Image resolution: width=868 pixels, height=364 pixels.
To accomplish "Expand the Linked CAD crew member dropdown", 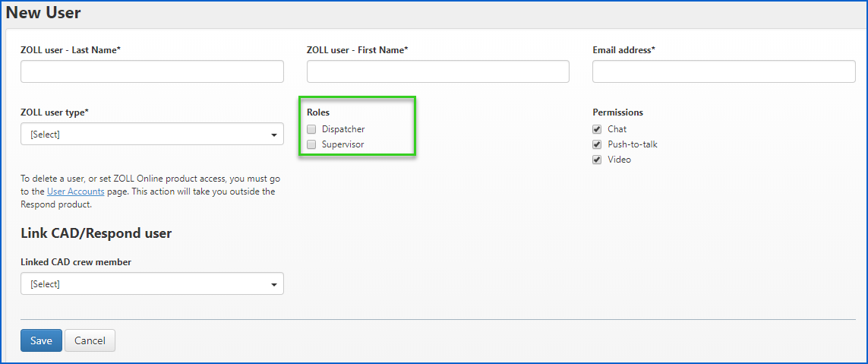I will (152, 283).
